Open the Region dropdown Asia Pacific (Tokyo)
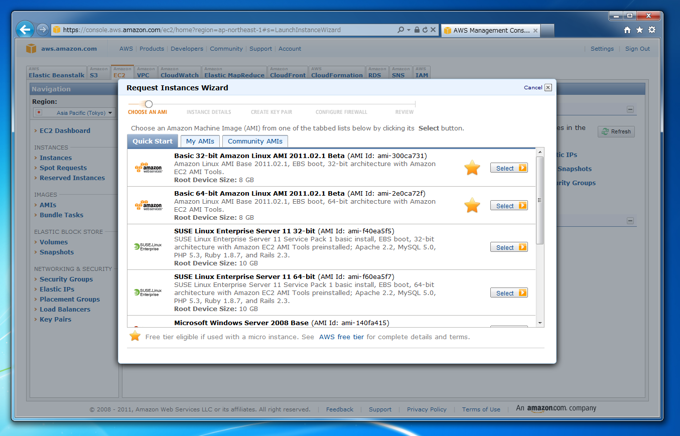Screen dimensions: 680x436 (x=74, y=113)
